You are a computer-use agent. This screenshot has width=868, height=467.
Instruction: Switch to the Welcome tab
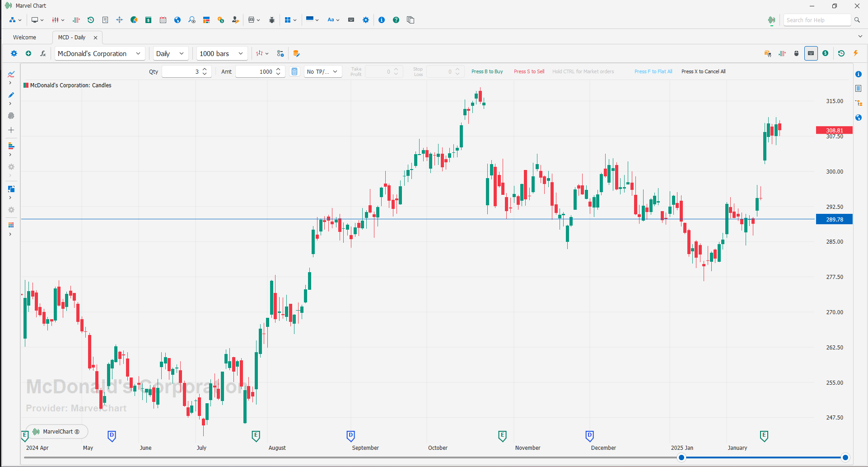pos(24,38)
